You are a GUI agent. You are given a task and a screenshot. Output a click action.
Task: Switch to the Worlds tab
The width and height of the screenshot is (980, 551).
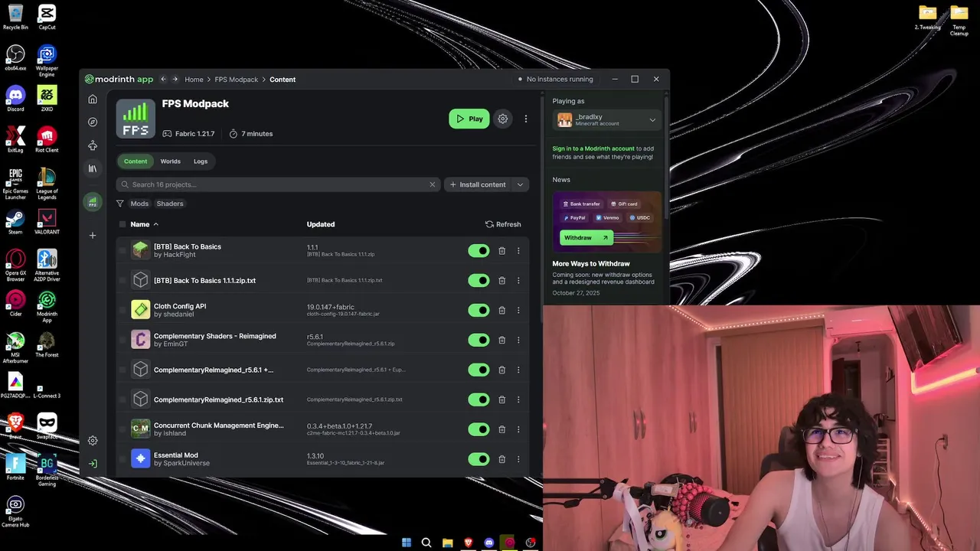coord(170,161)
